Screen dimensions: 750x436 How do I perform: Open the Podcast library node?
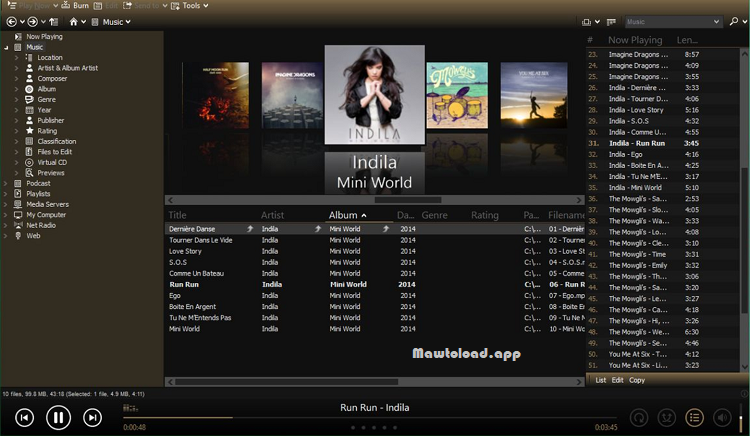pyautogui.click(x=38, y=183)
